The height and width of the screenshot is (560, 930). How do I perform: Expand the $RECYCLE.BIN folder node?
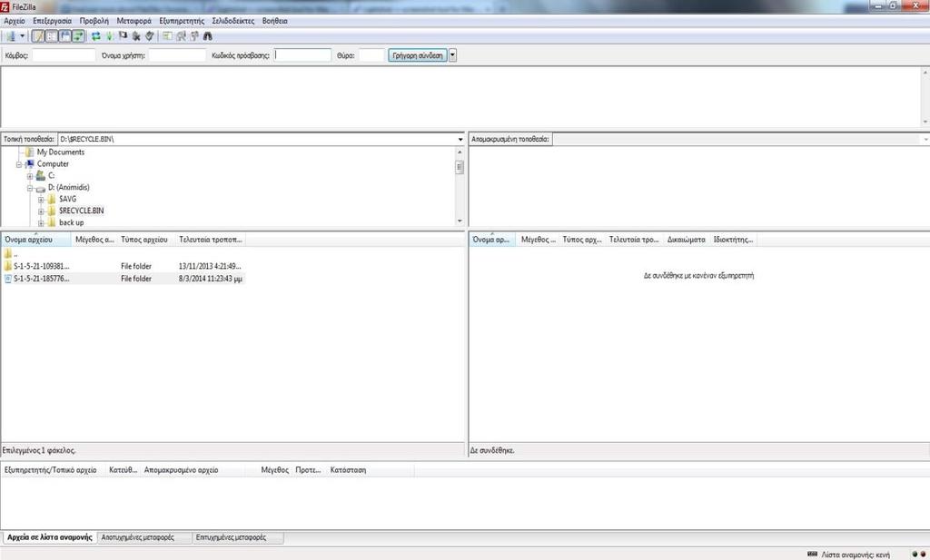point(41,211)
